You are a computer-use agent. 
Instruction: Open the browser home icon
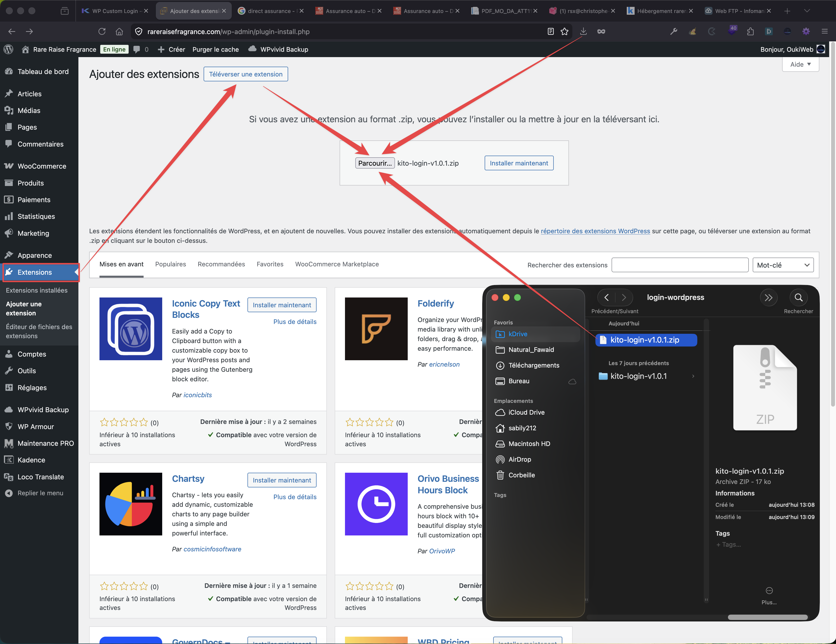(119, 31)
